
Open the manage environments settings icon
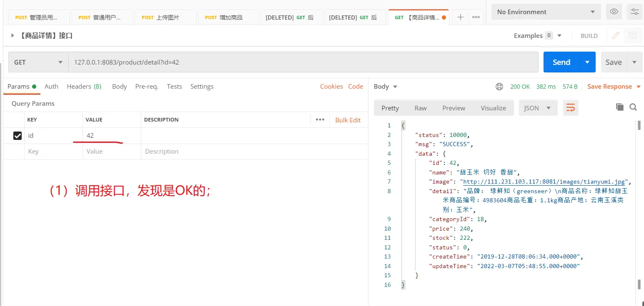[x=634, y=12]
